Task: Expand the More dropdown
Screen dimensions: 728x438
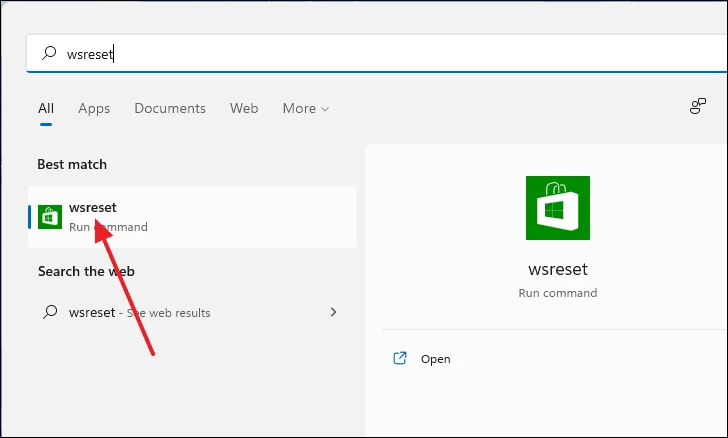Action: coord(306,108)
